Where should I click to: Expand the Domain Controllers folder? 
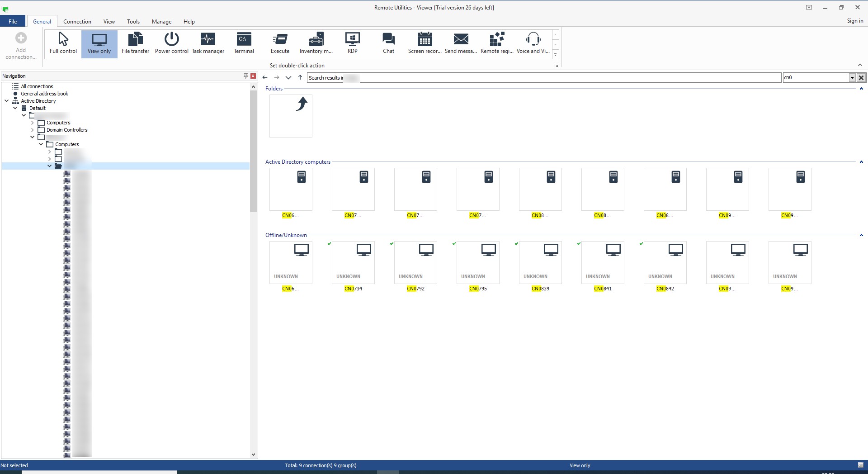[33, 130]
